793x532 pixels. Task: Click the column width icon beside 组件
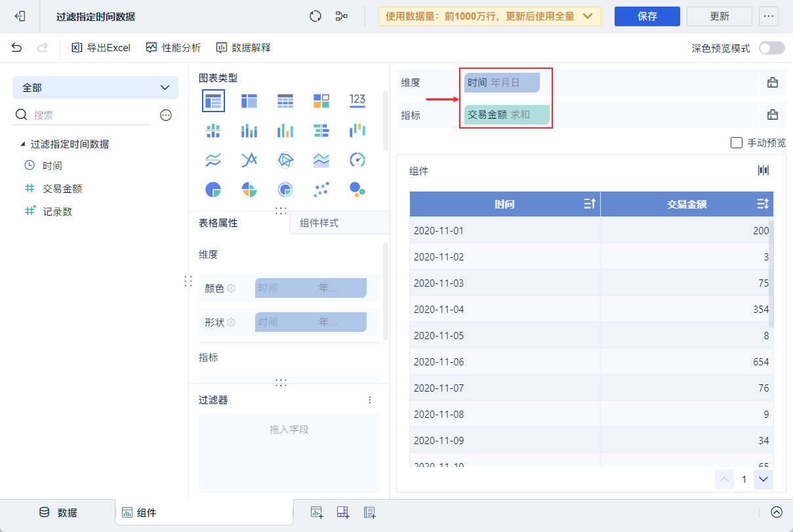(x=763, y=171)
